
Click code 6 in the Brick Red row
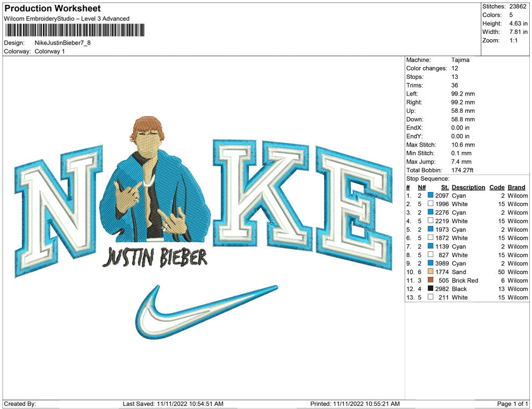tap(503, 280)
